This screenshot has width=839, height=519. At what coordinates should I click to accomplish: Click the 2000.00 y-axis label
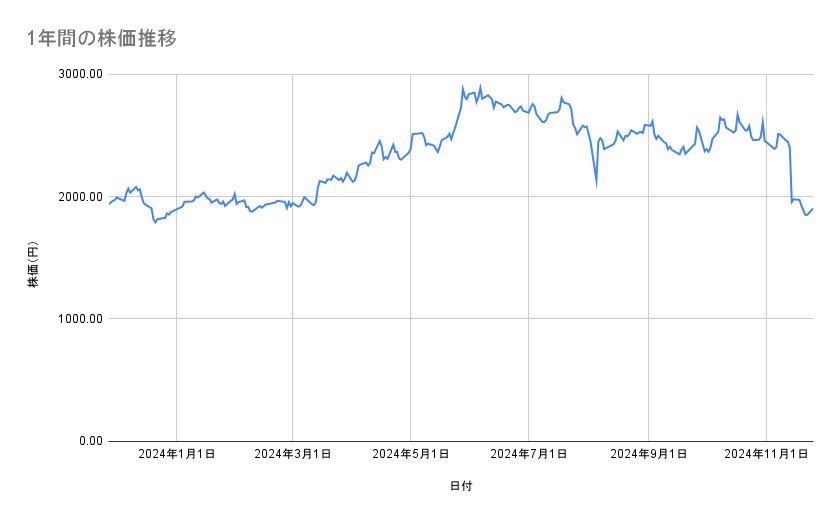click(x=78, y=197)
